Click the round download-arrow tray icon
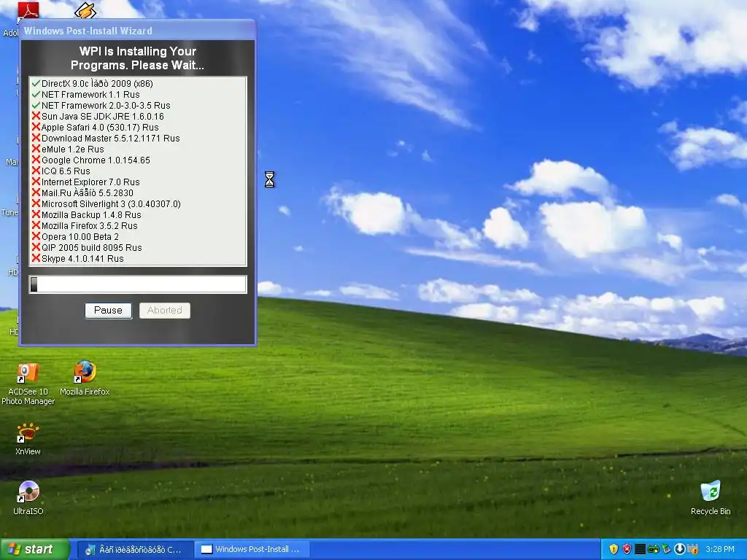The height and width of the screenshot is (560, 747). (679, 549)
